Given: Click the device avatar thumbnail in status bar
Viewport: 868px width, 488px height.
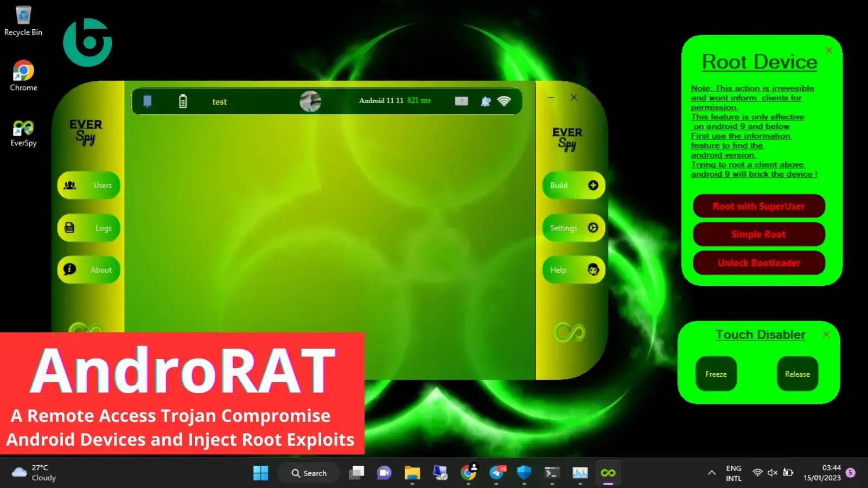Looking at the screenshot, I should click(310, 101).
